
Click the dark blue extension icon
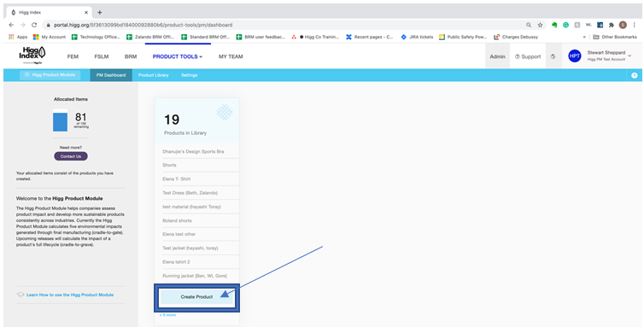[600, 25]
